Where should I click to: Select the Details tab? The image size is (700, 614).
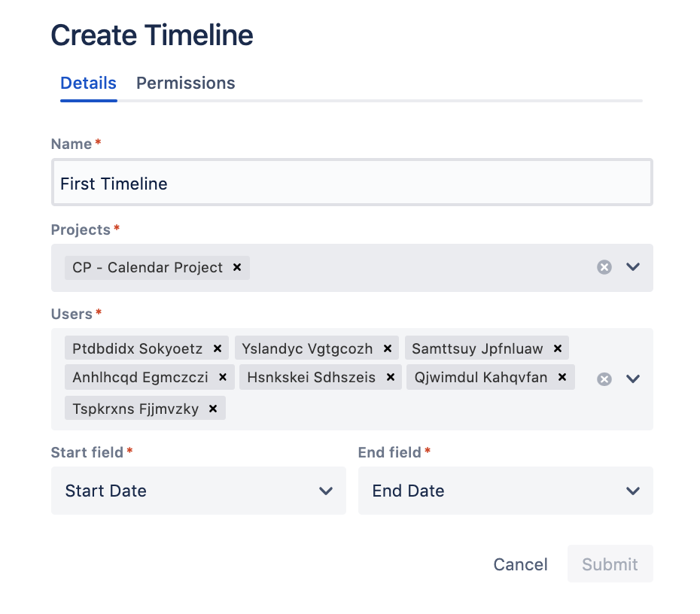88,83
